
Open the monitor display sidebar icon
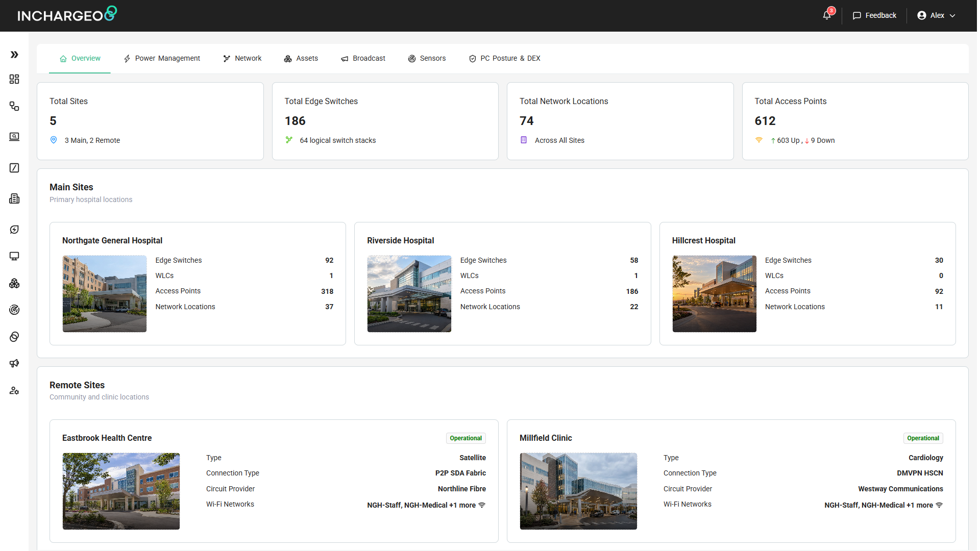pos(14,256)
